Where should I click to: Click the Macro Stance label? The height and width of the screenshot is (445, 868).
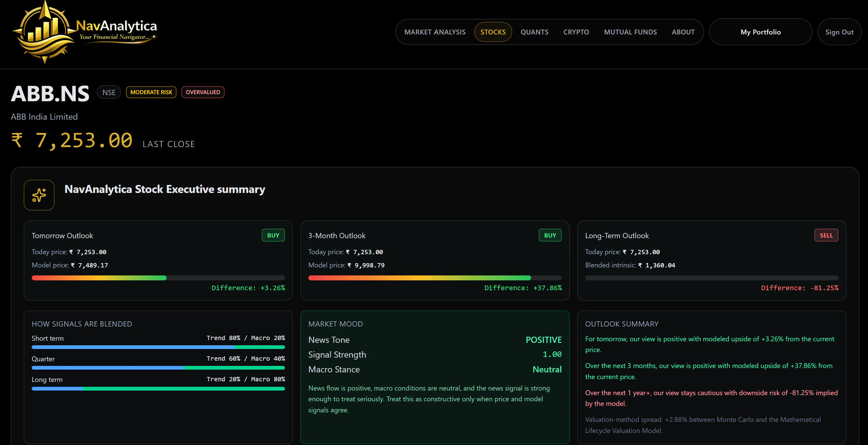[x=334, y=370]
